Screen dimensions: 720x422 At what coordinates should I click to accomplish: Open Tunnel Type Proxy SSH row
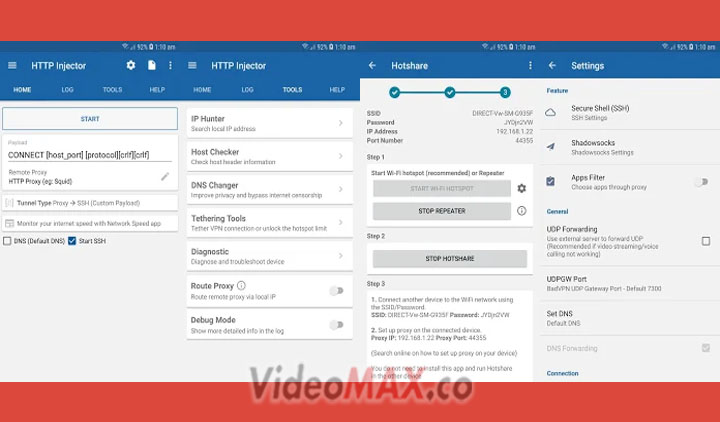click(x=90, y=203)
